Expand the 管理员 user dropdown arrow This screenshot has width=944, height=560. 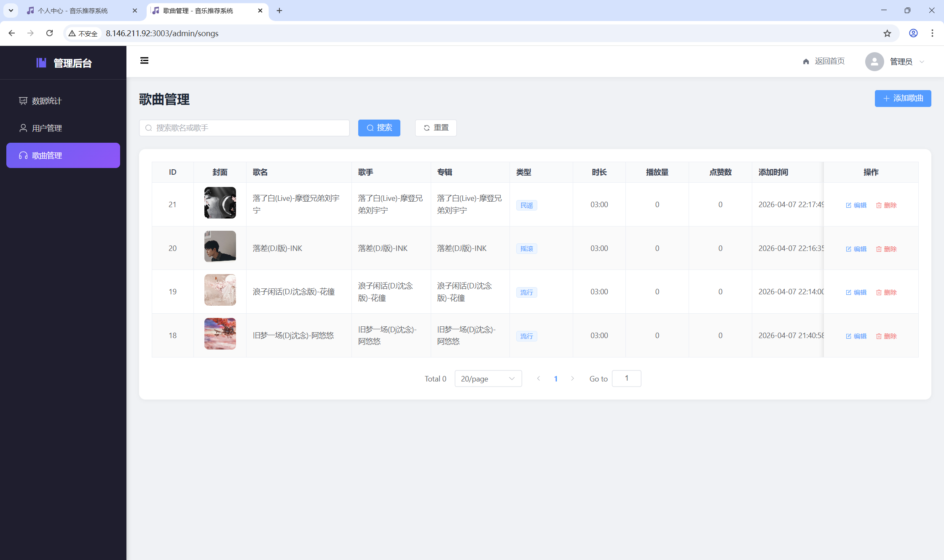(922, 62)
